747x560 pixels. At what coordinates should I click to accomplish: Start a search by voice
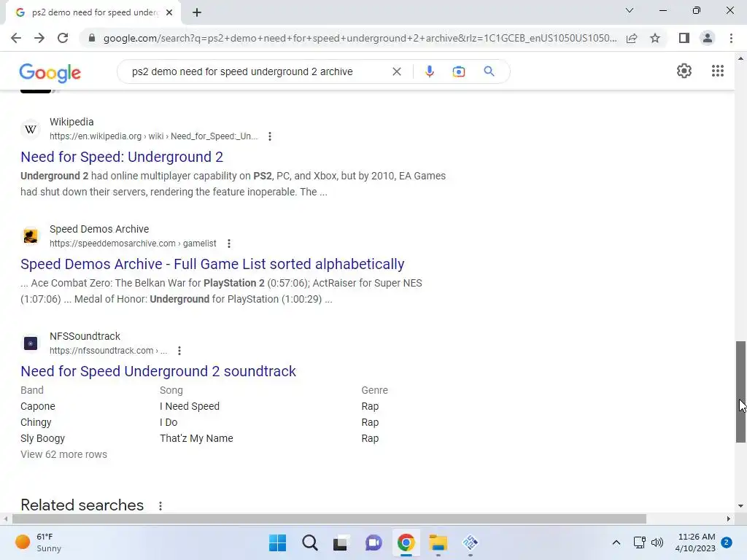pos(429,71)
